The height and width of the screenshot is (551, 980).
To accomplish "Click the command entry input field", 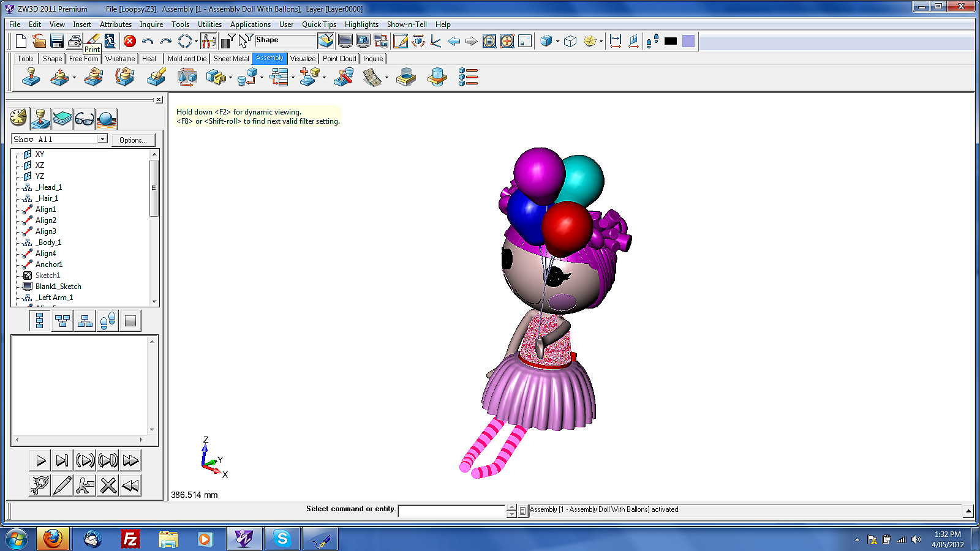I will click(x=452, y=511).
